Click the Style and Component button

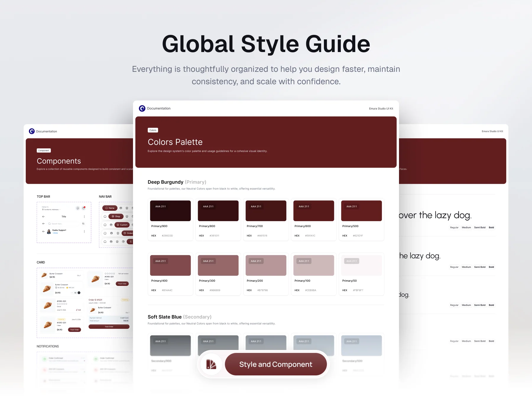tap(276, 364)
